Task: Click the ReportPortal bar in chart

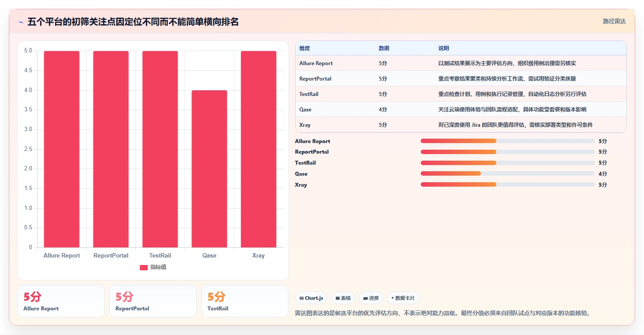Action: 111,149
